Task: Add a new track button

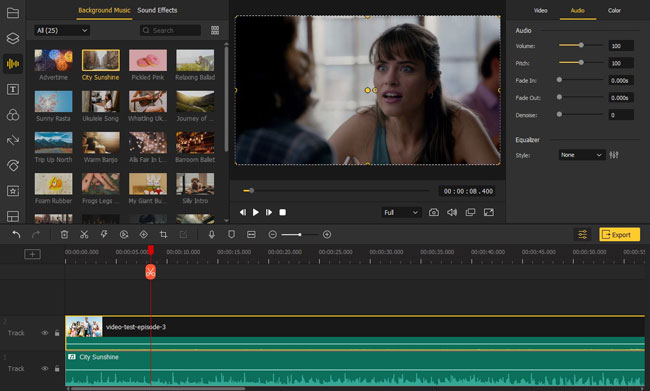Action: [x=32, y=254]
